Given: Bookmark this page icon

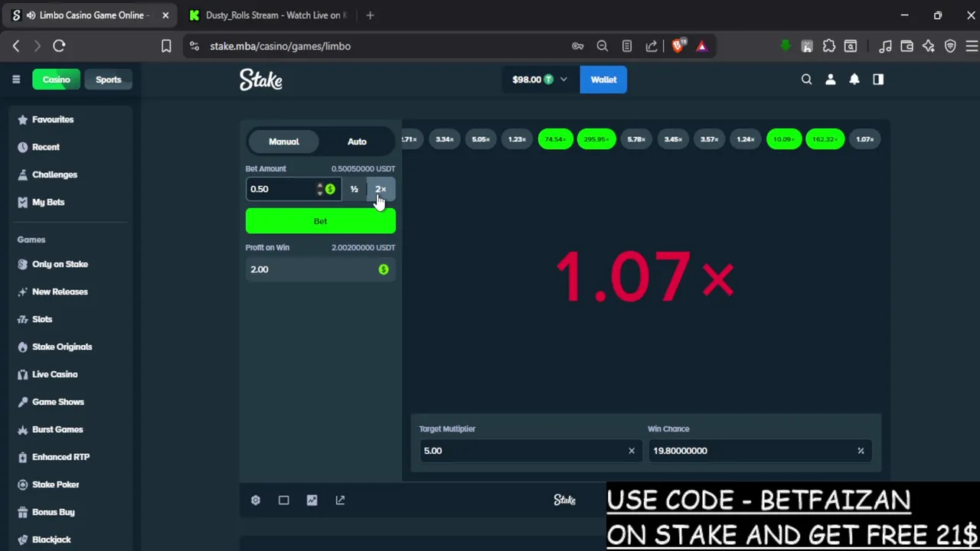Looking at the screenshot, I should (x=166, y=46).
